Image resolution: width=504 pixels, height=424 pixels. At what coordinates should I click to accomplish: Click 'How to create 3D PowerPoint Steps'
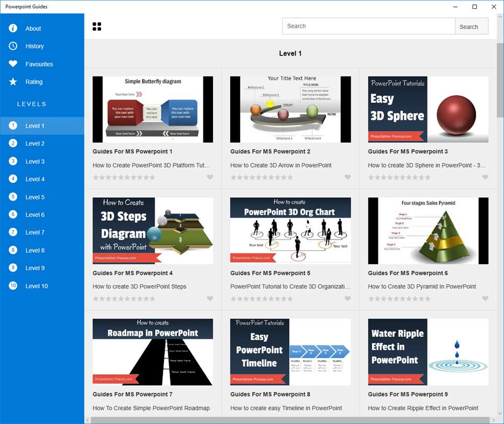point(140,286)
